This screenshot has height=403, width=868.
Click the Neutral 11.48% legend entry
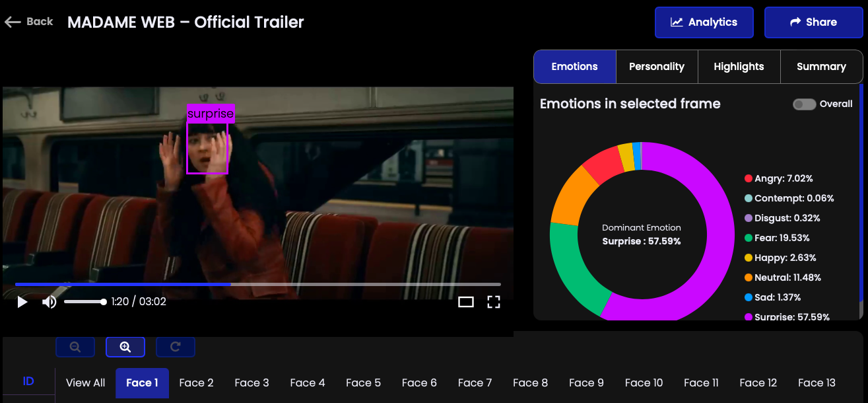tap(783, 277)
